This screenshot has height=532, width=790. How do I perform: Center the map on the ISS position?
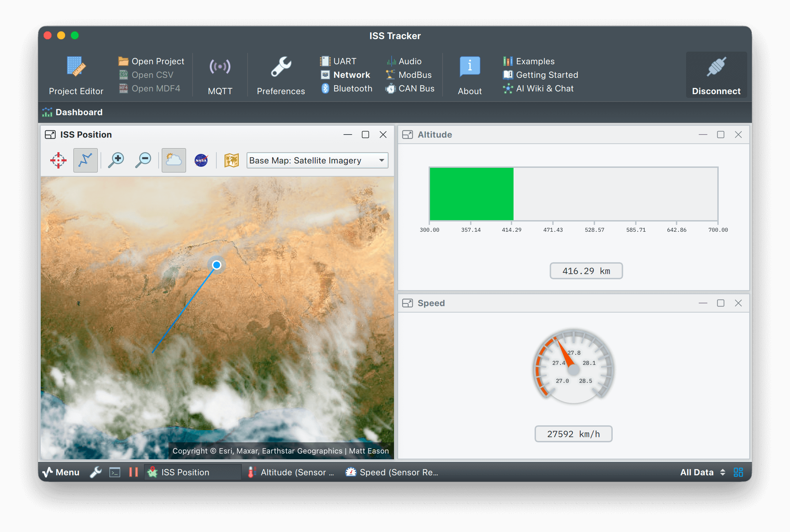pos(58,160)
